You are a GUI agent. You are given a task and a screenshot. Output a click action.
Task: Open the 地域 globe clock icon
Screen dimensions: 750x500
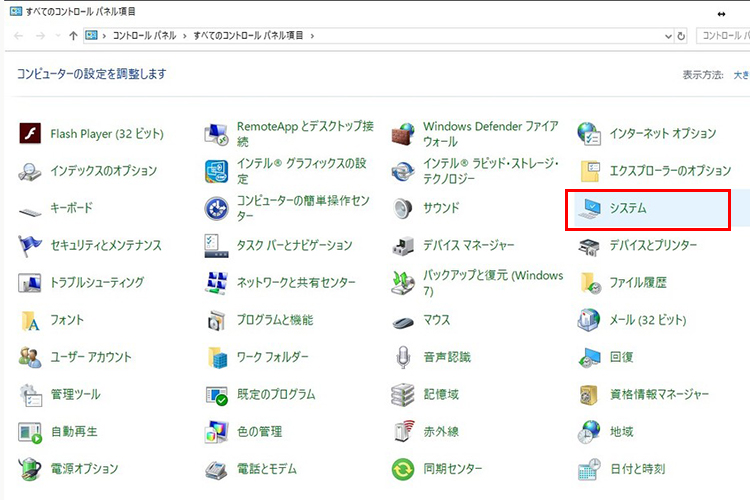(x=589, y=432)
